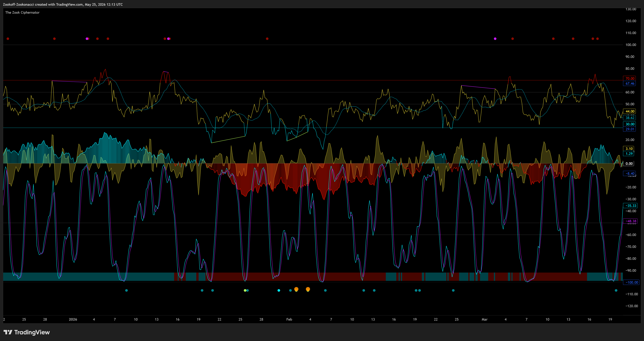Click the -120.00 axis tick label
This screenshot has width=644, height=341.
click(x=632, y=306)
